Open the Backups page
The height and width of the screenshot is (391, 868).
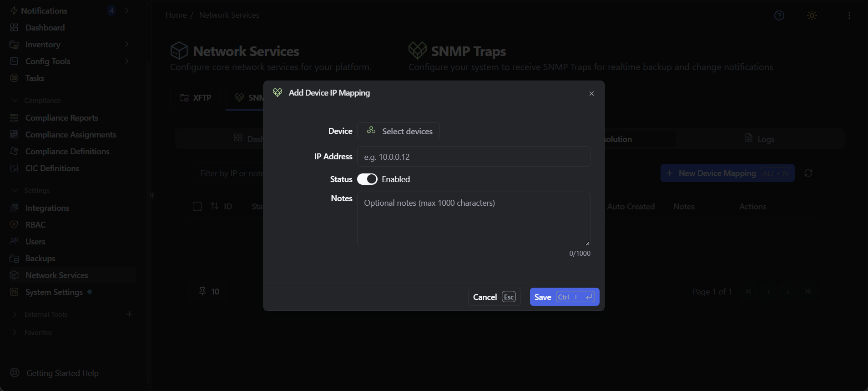coord(40,258)
